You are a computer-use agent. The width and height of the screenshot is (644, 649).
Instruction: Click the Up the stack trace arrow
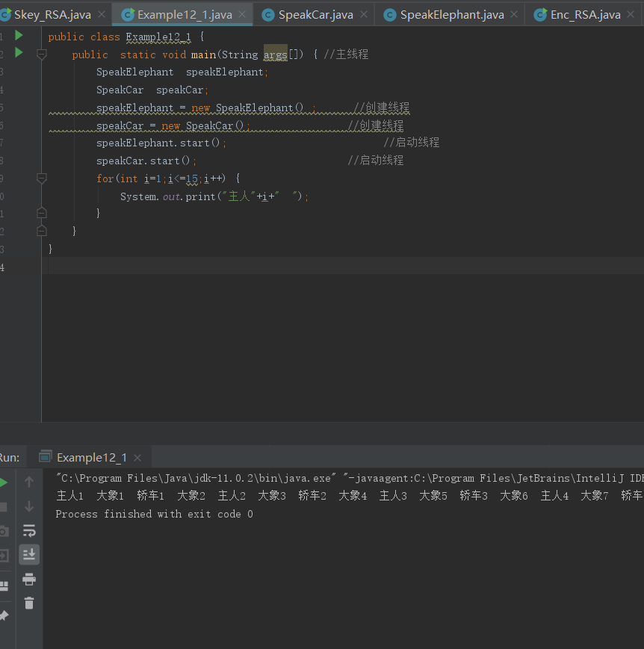tap(29, 482)
